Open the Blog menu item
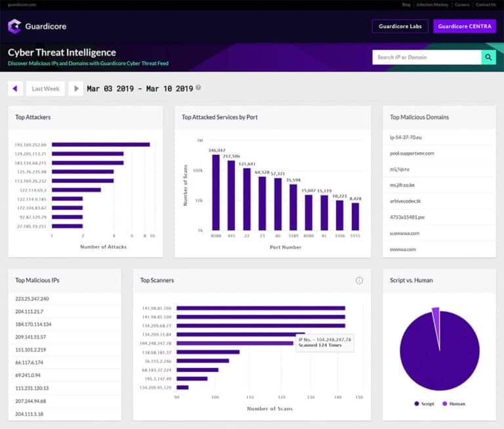The width and height of the screenshot is (504, 429). [x=406, y=5]
